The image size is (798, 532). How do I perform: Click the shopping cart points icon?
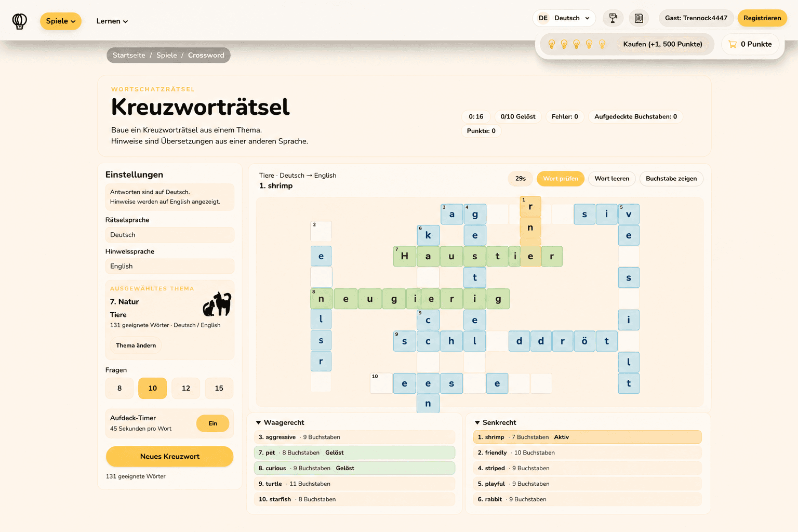pyautogui.click(x=733, y=44)
